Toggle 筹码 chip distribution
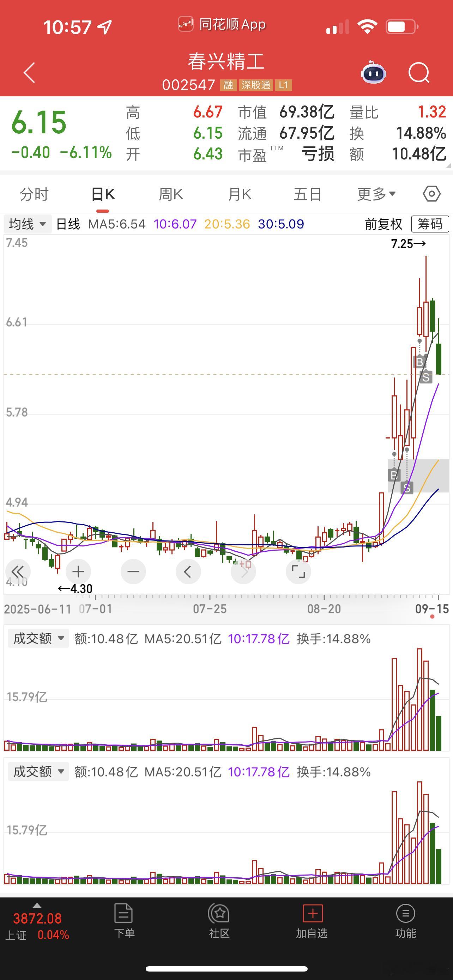 click(430, 224)
